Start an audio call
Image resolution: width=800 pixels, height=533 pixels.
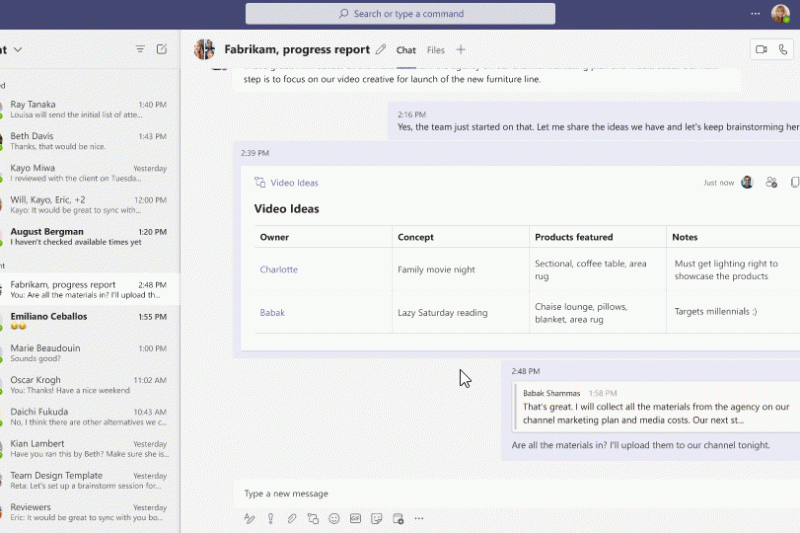click(783, 49)
